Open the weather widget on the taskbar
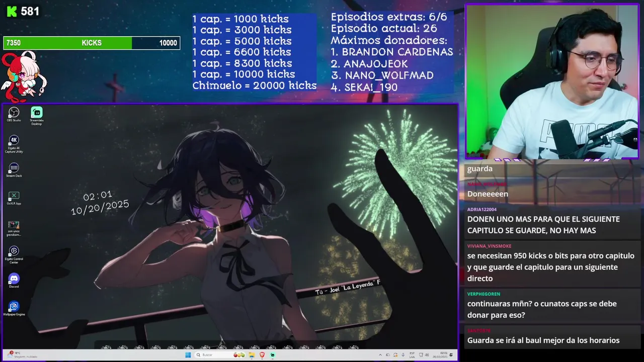The height and width of the screenshot is (362, 644). (23, 354)
